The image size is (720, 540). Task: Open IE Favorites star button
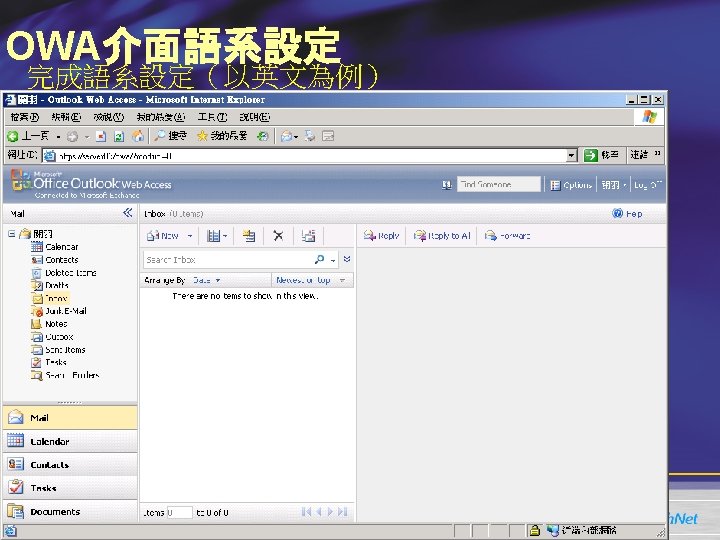[222, 136]
